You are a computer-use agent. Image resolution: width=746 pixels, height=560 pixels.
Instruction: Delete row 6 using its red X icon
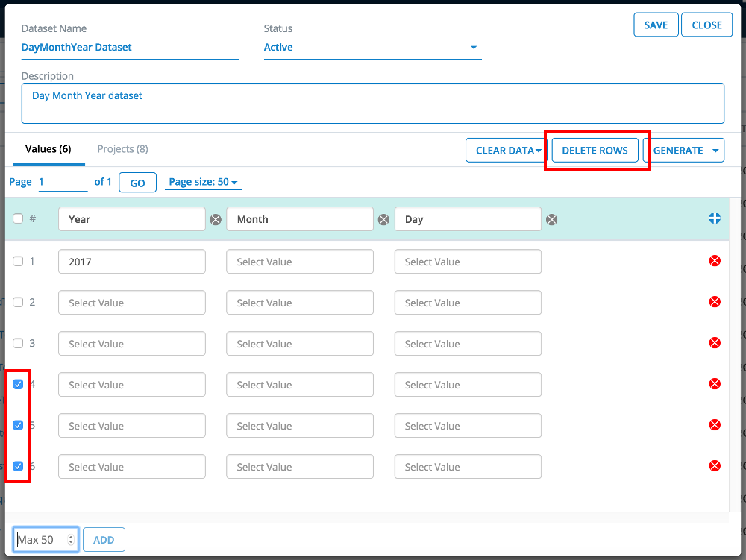click(x=714, y=466)
